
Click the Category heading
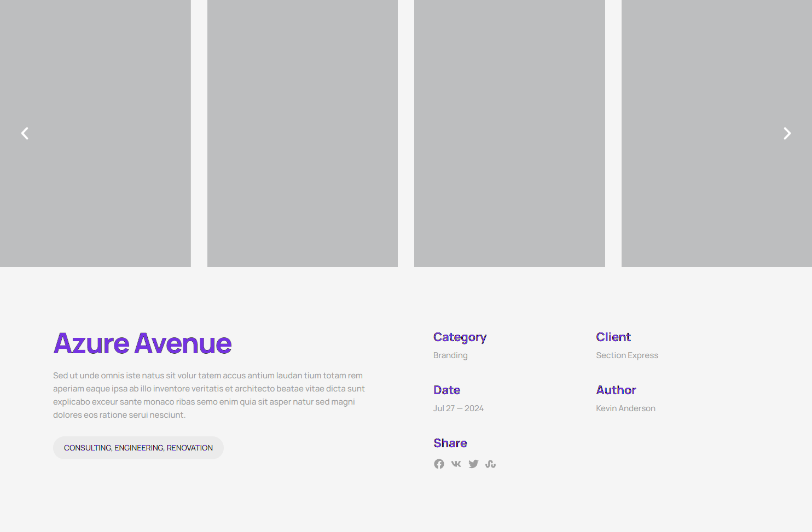460,337
